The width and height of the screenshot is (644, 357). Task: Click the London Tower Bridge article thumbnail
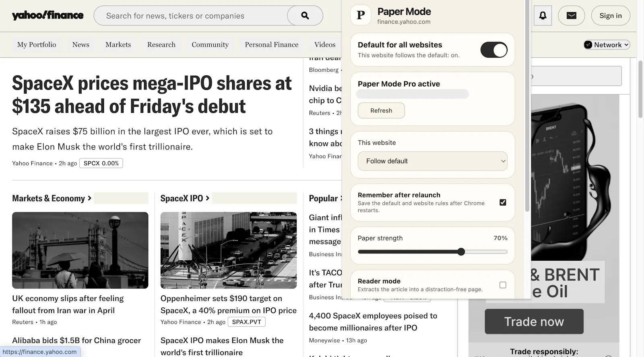[x=80, y=250]
